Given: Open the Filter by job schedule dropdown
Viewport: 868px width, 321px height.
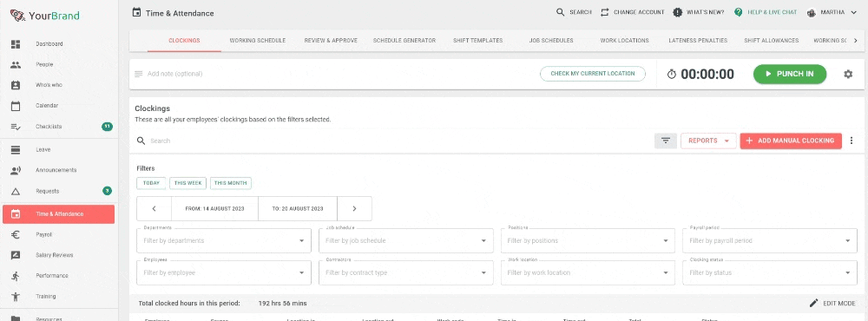Looking at the screenshot, I should pyautogui.click(x=405, y=241).
